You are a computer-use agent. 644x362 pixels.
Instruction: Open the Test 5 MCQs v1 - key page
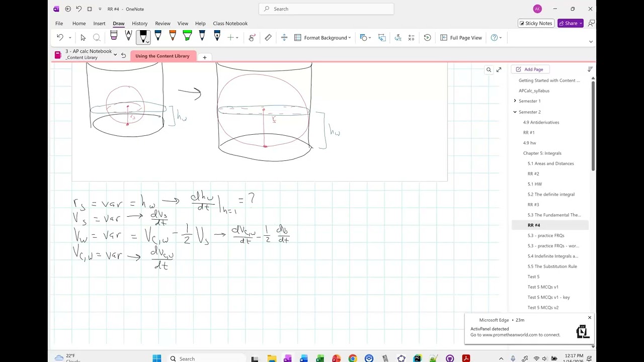(550, 297)
